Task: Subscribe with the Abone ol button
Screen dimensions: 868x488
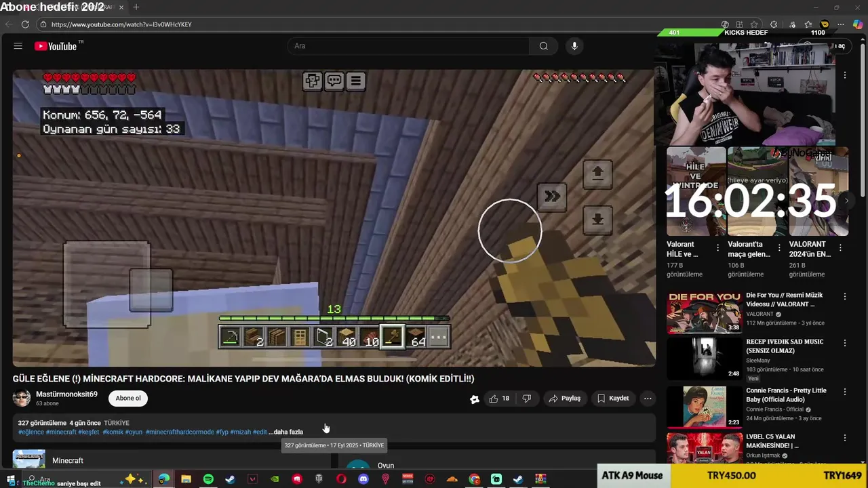Action: tap(128, 399)
